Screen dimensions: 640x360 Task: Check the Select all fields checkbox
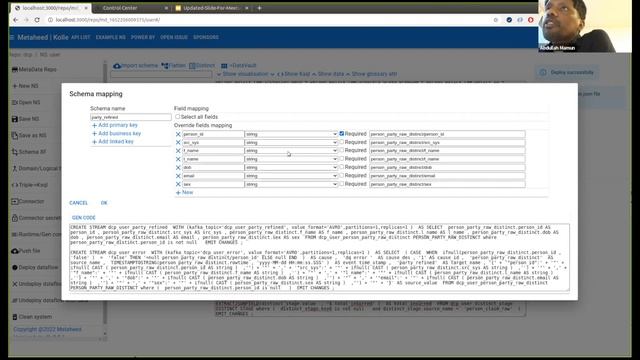click(x=178, y=117)
